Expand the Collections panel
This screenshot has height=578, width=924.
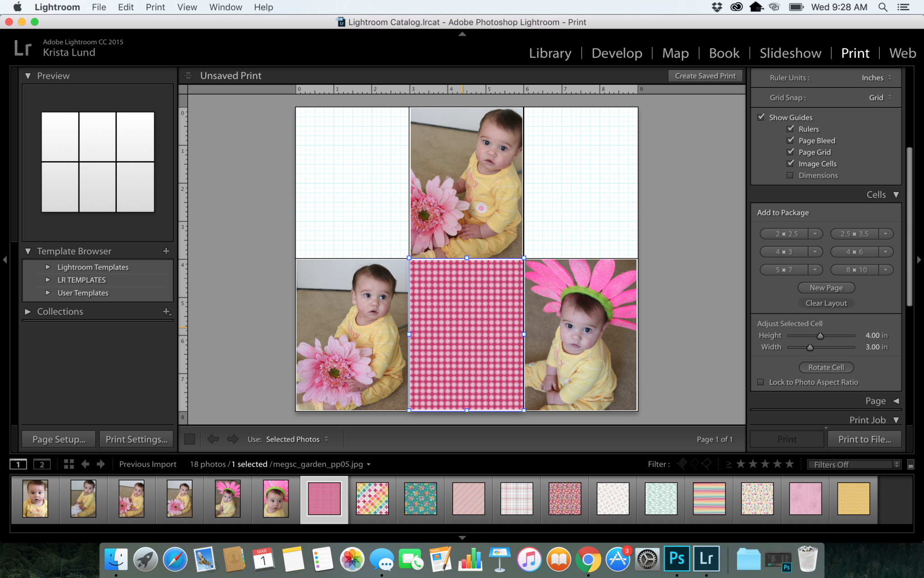tap(28, 311)
